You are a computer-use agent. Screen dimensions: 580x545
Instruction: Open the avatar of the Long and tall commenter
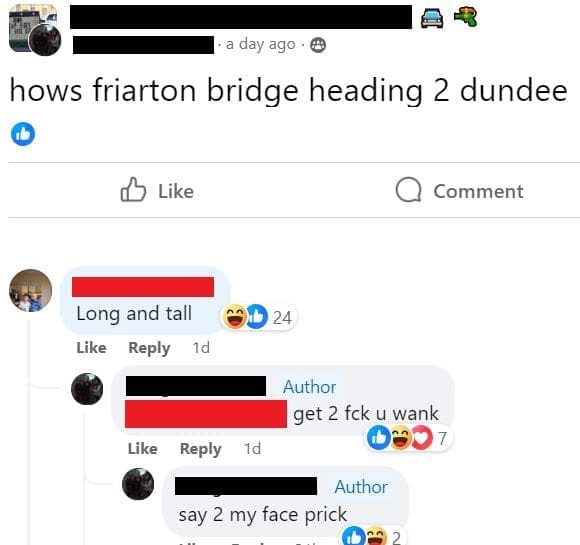(x=30, y=290)
